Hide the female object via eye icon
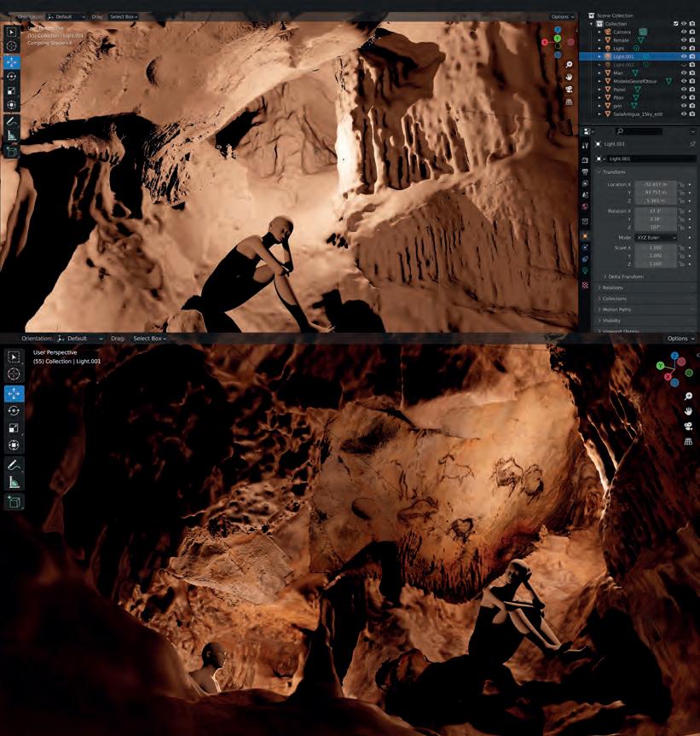Screen dimensions: 700x736 point(684,40)
